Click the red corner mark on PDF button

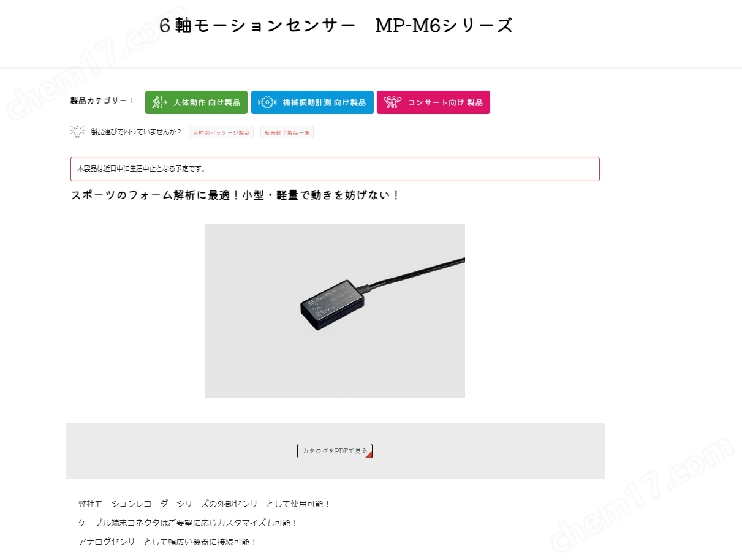click(x=369, y=455)
